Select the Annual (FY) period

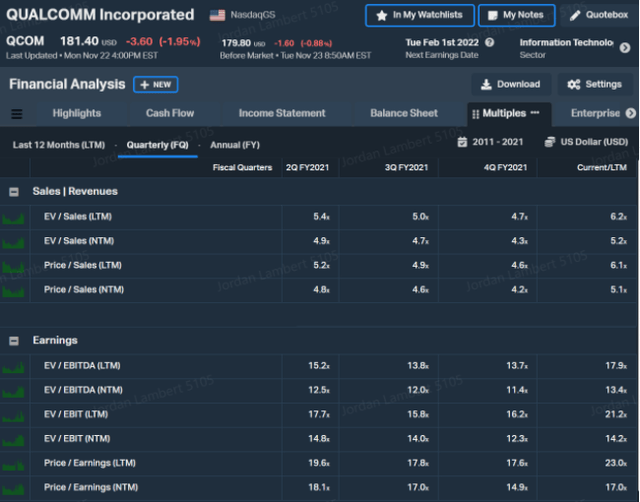pos(235,145)
